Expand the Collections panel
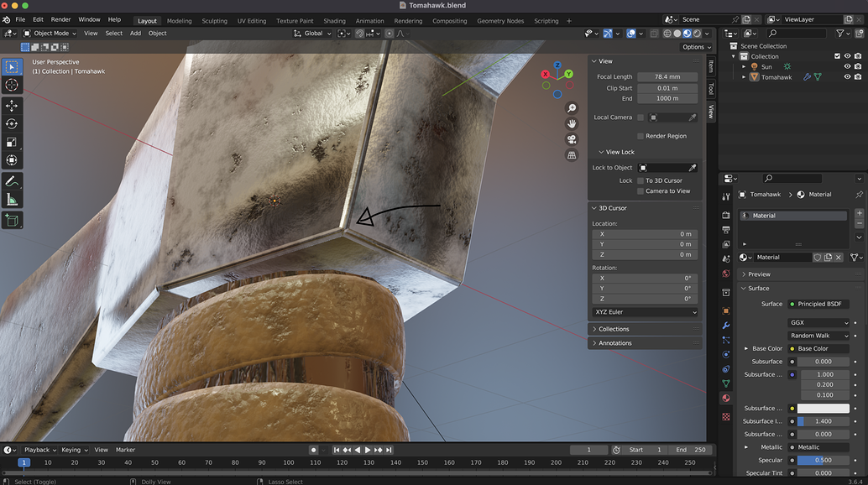 point(614,329)
